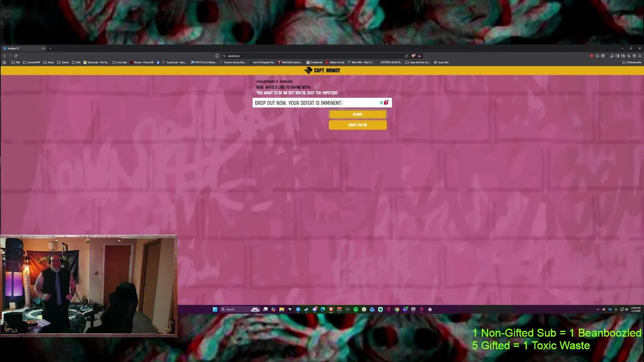The width and height of the screenshot is (644, 362).
Task: Open the Imported from bookmark folder
Action: 418,62
